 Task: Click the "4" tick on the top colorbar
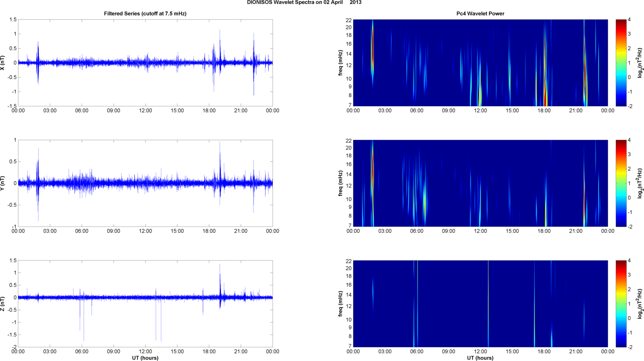point(629,19)
